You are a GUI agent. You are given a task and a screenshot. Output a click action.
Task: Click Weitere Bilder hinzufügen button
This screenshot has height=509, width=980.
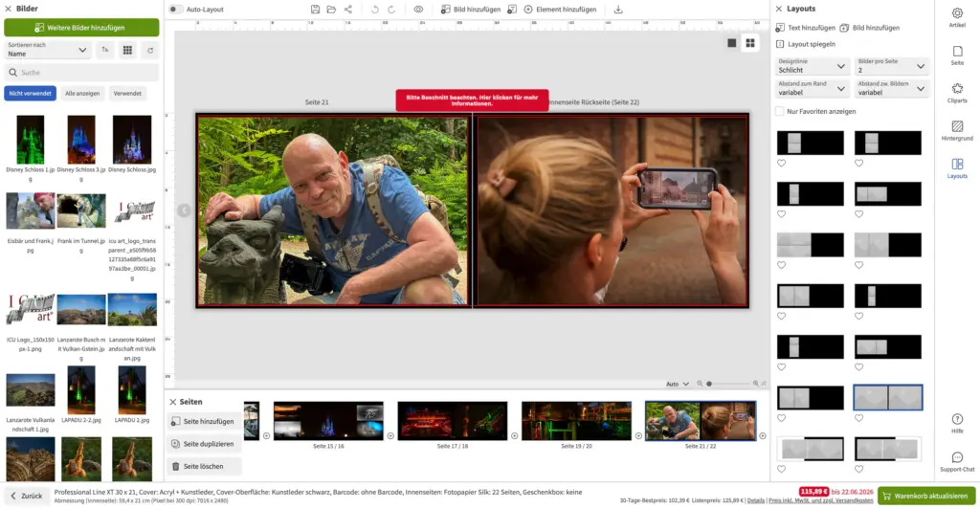81,28
